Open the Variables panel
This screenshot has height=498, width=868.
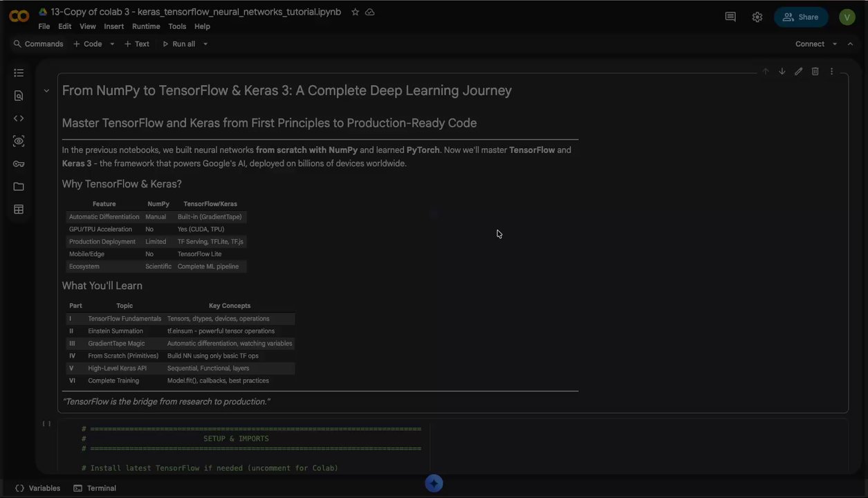(x=38, y=488)
